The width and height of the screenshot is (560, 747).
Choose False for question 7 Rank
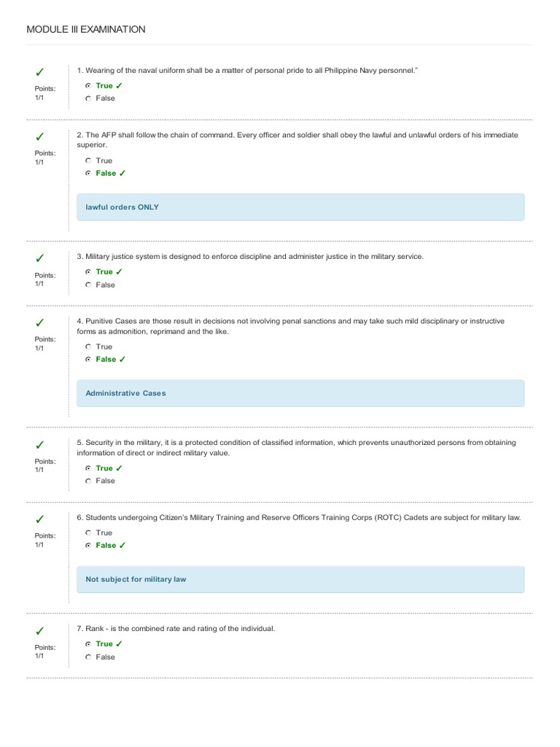click(x=88, y=657)
